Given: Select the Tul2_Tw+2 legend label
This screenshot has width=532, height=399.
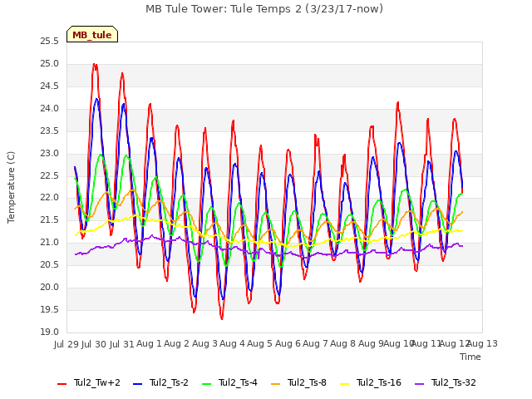Looking at the screenshot, I should 97,382.
